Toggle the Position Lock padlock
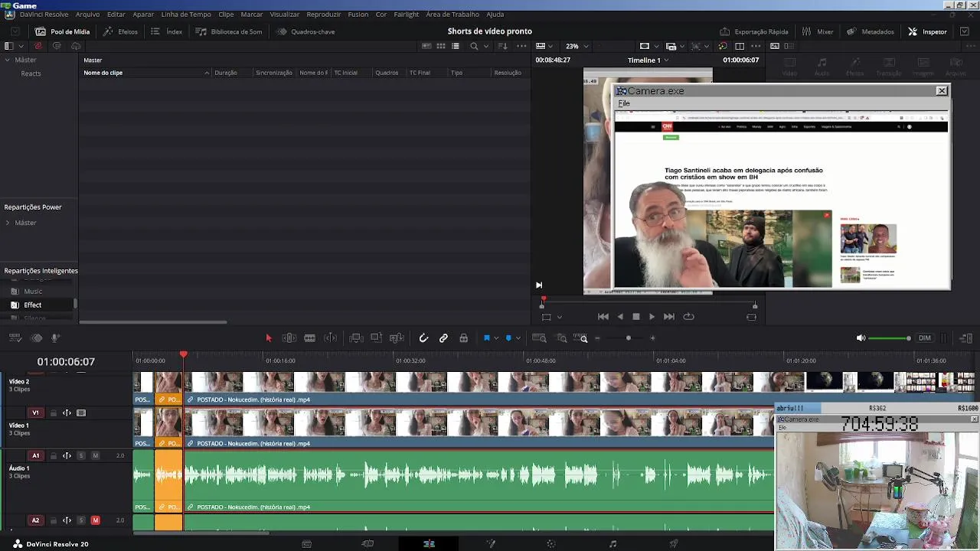 (x=463, y=337)
